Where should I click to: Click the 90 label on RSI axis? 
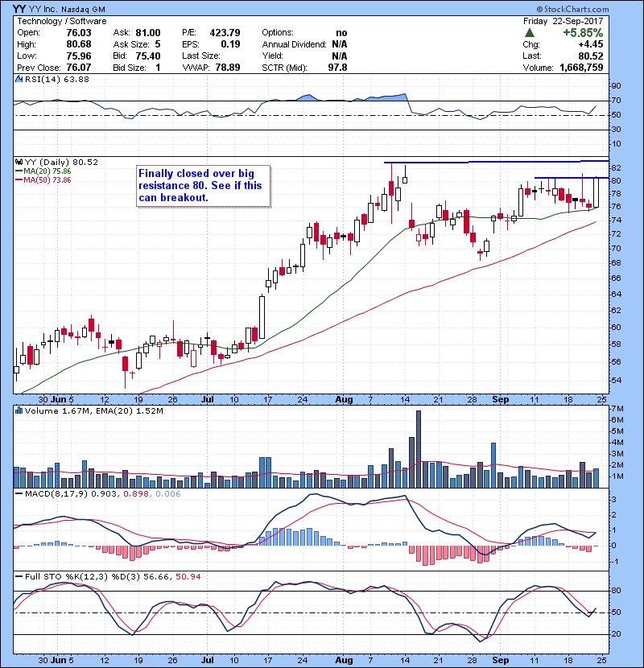click(x=617, y=85)
